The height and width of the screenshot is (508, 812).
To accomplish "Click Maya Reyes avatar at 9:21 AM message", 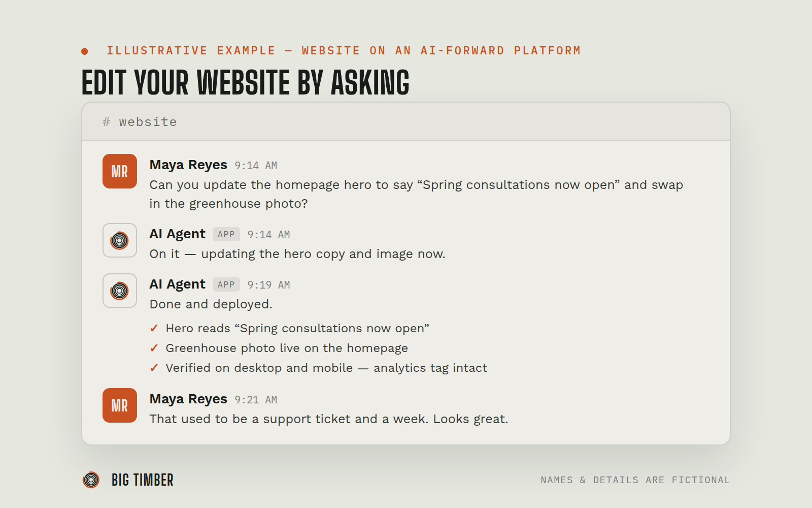I will pos(120,405).
